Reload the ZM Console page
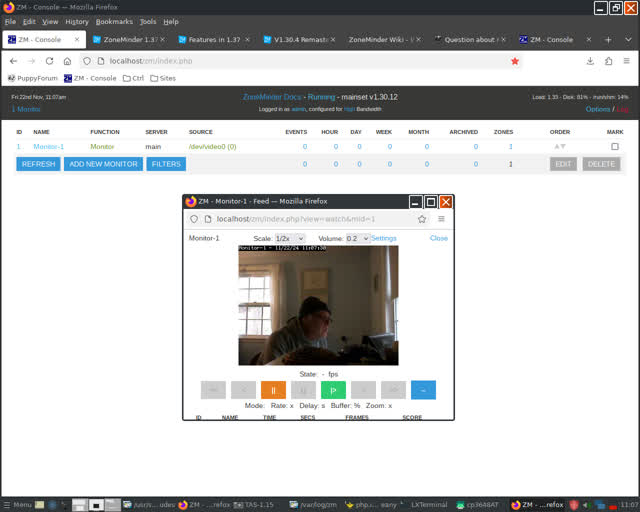The height and width of the screenshot is (512, 640). click(49, 61)
